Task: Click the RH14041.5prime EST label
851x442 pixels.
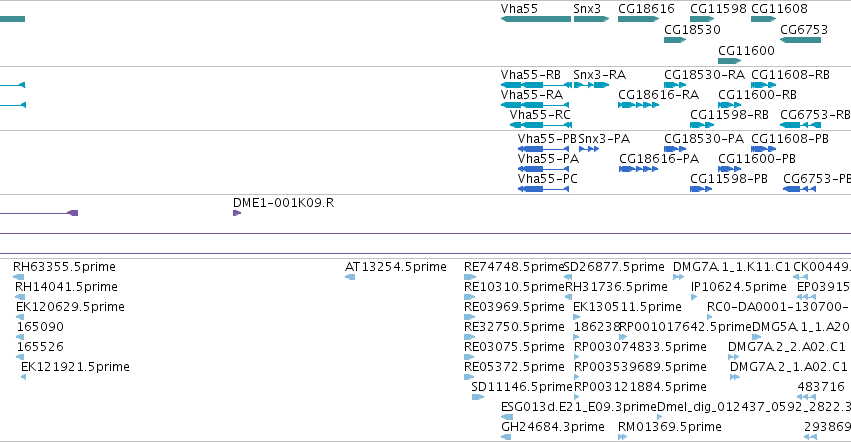Action: pyautogui.click(x=66, y=287)
